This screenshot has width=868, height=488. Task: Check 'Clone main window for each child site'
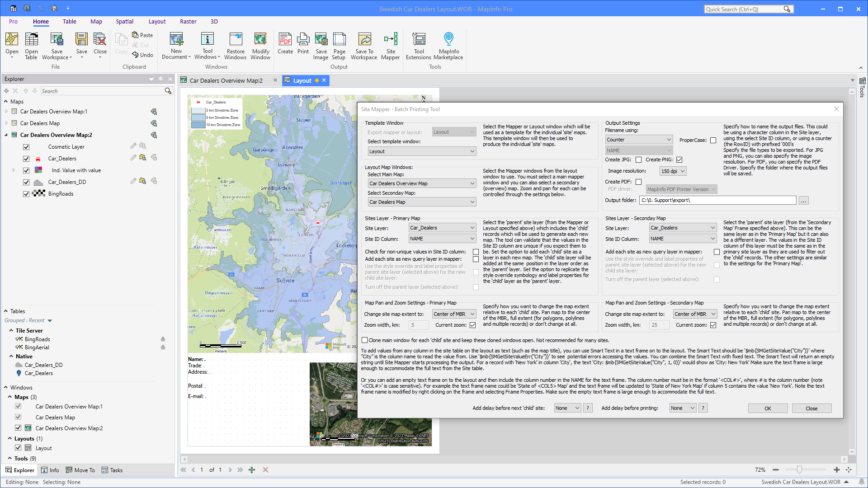[365, 340]
